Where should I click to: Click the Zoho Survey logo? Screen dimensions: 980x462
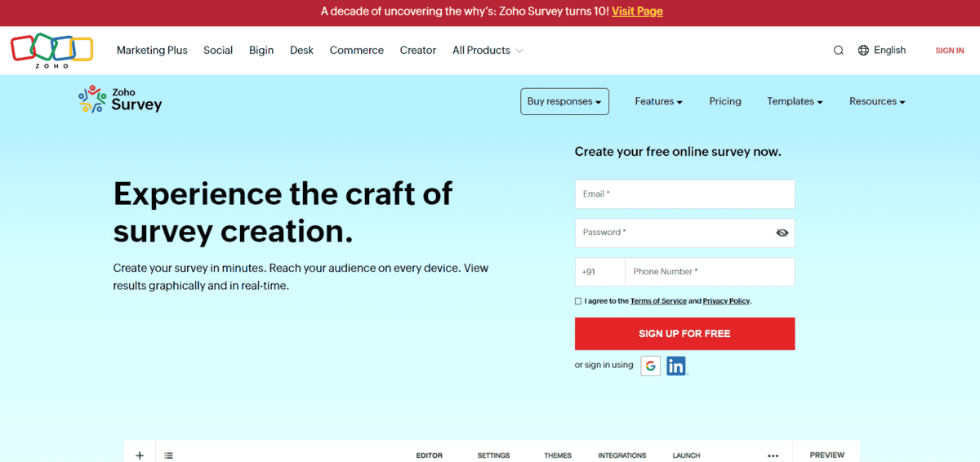point(120,100)
